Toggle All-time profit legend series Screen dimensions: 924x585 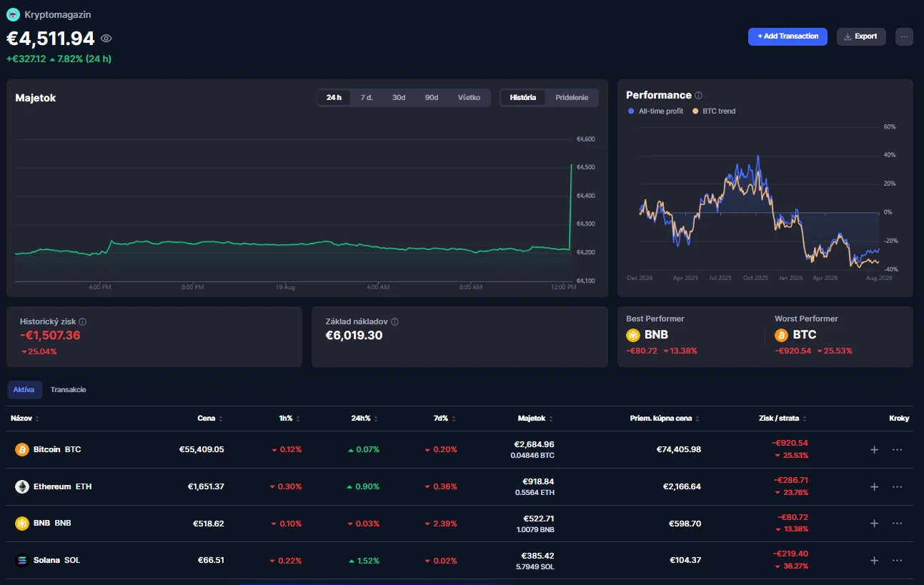[x=655, y=111]
